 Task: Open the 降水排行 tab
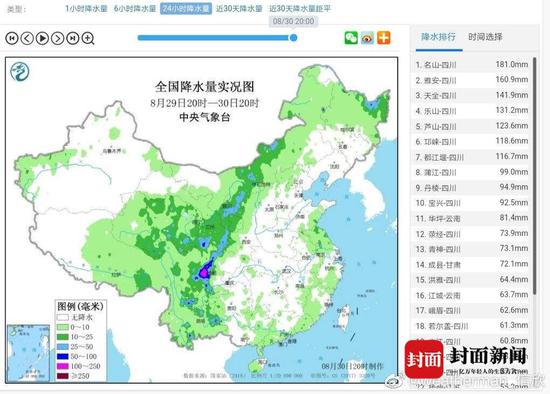(438, 37)
